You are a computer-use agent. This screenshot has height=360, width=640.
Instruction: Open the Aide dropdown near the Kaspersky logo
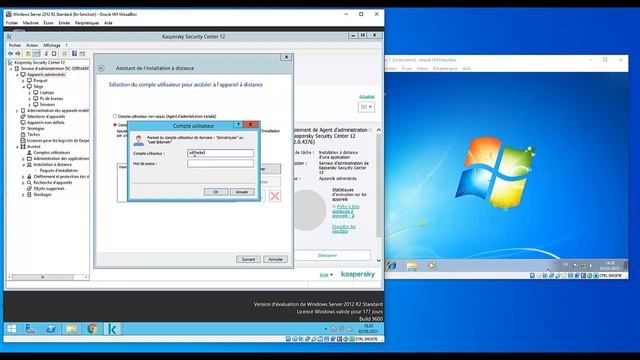click(x=326, y=275)
